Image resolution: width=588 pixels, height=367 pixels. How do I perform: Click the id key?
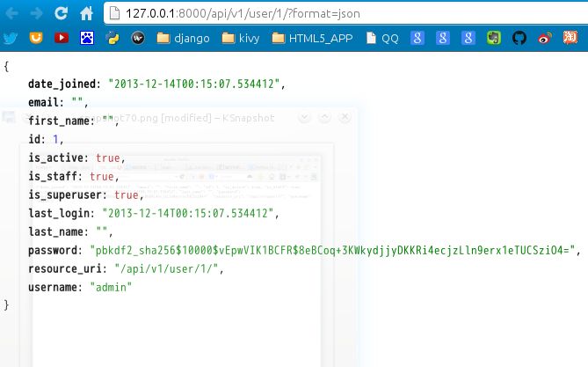tap(34, 139)
